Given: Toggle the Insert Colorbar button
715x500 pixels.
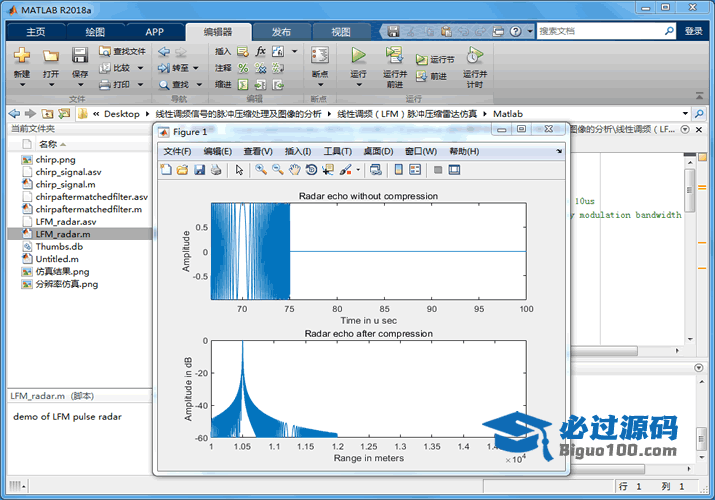Looking at the screenshot, I should tap(399, 170).
